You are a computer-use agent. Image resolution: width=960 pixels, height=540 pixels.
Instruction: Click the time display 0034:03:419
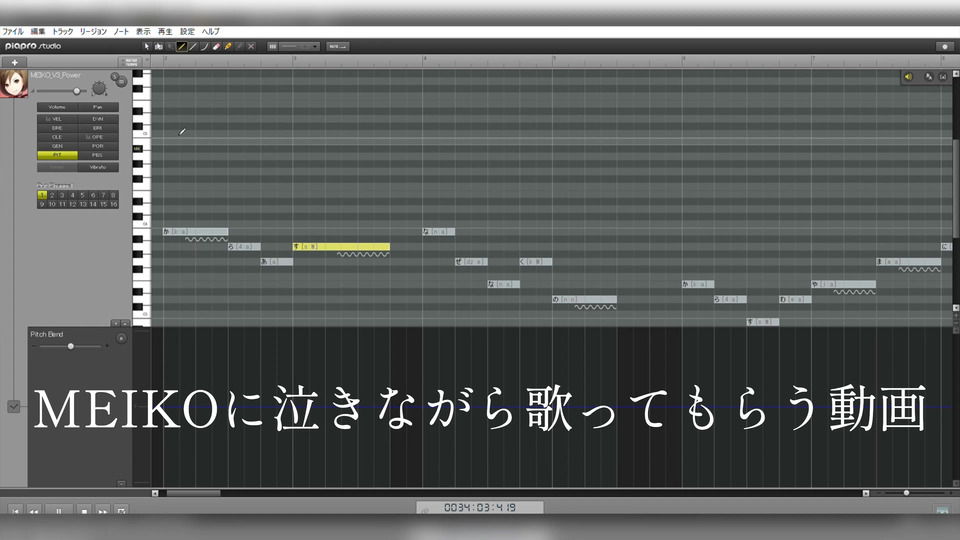pyautogui.click(x=479, y=508)
